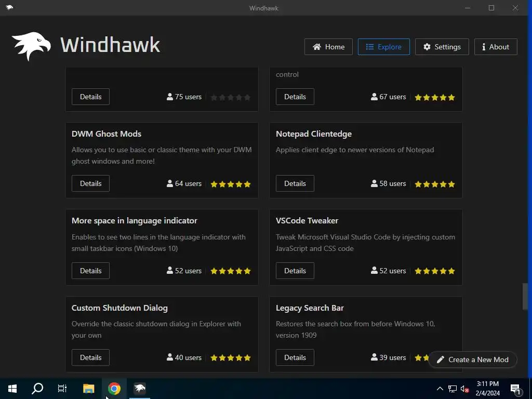Viewport: 532px width, 399px height.
Task: Click the taskbar clock showing 3:11 PM
Action: [487, 389]
